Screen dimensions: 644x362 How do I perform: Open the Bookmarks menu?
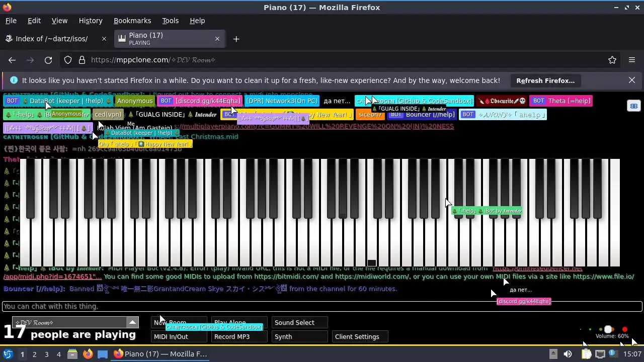coord(132,21)
